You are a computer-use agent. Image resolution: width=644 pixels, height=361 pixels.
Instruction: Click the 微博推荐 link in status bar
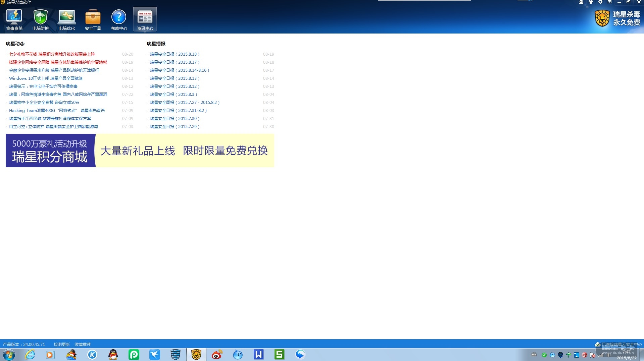[83, 345]
